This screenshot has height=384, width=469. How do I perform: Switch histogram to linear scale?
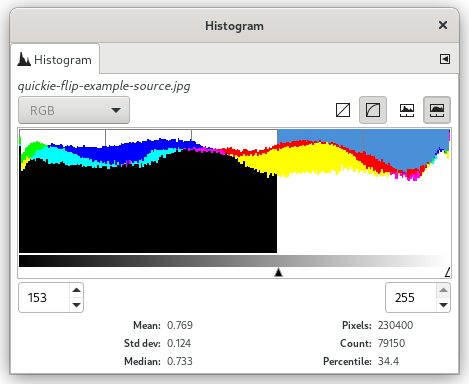point(343,110)
